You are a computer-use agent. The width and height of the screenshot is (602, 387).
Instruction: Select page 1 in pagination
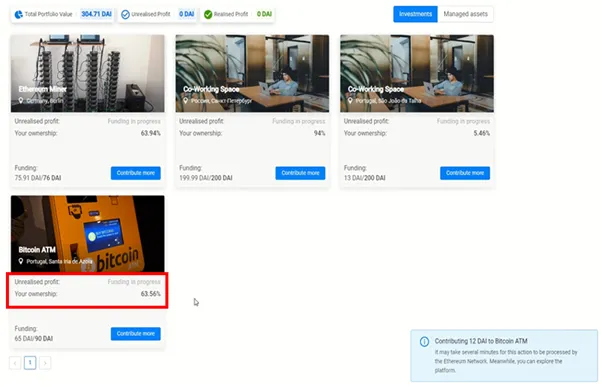30,363
